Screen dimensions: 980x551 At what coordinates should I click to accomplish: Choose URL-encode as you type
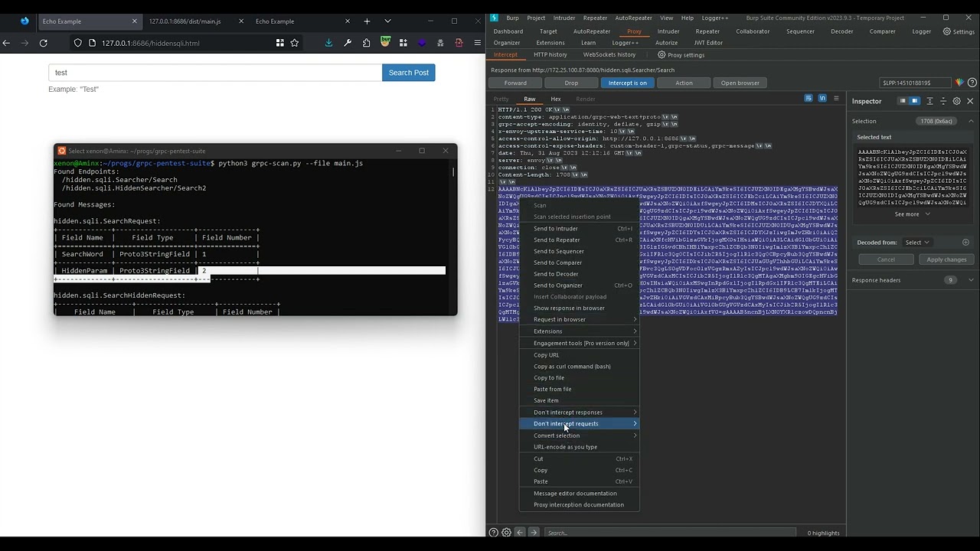[x=579, y=447]
